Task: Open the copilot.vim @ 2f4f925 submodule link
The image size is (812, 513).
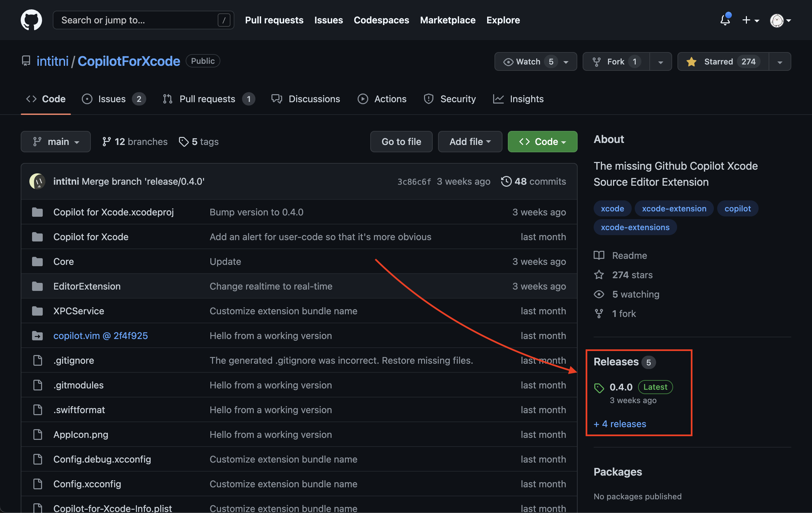Action: coord(100,336)
